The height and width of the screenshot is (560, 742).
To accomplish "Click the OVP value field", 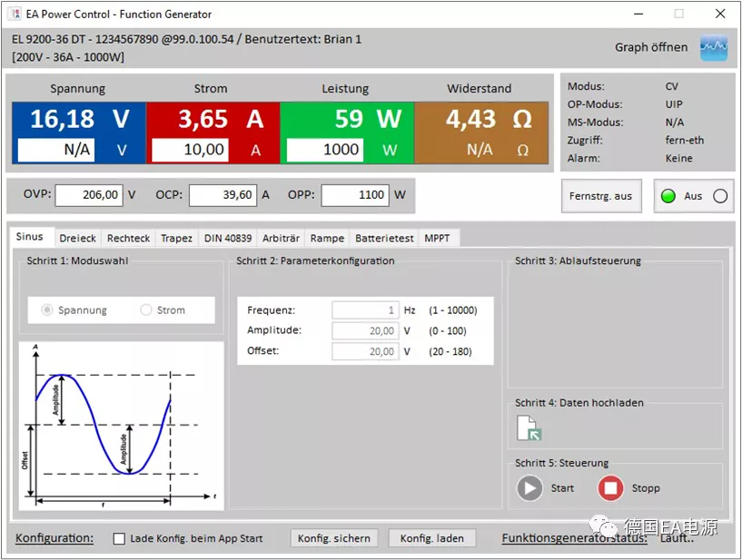I will (89, 195).
